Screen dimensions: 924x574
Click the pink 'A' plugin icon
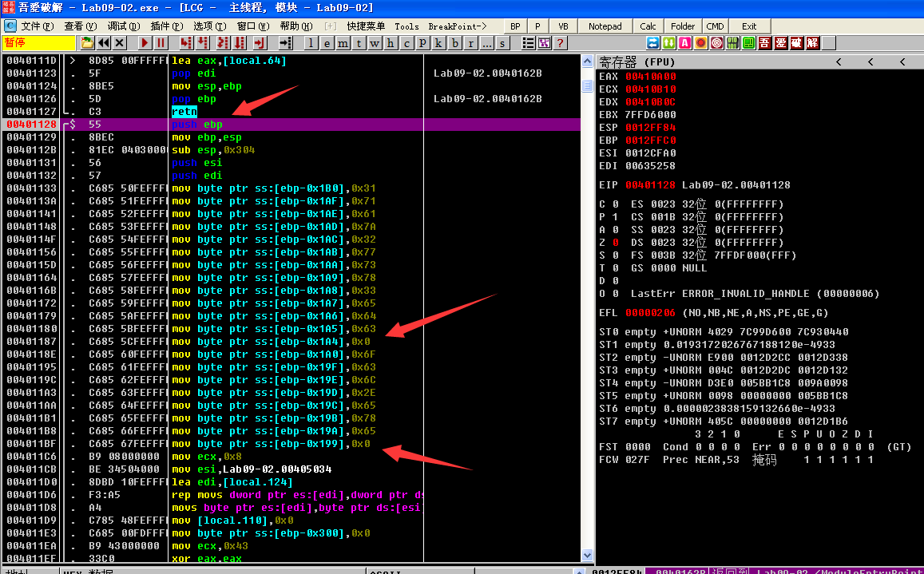pyautogui.click(x=684, y=43)
